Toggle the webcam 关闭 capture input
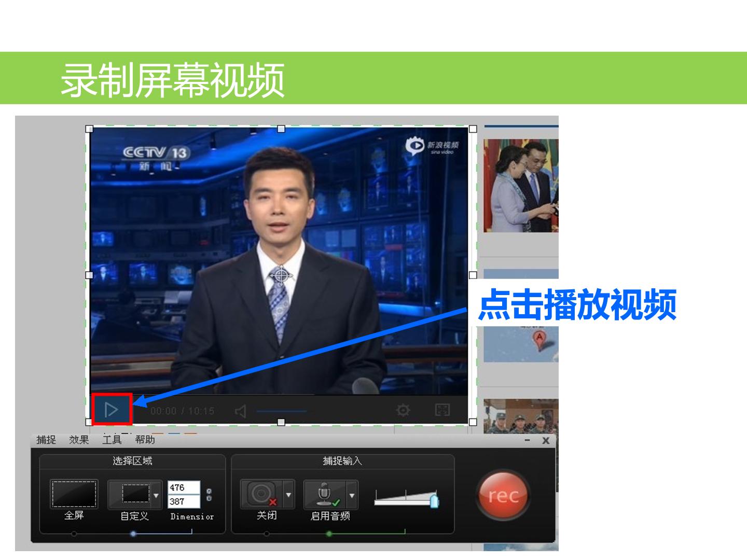This screenshot has width=747, height=560. point(261,494)
